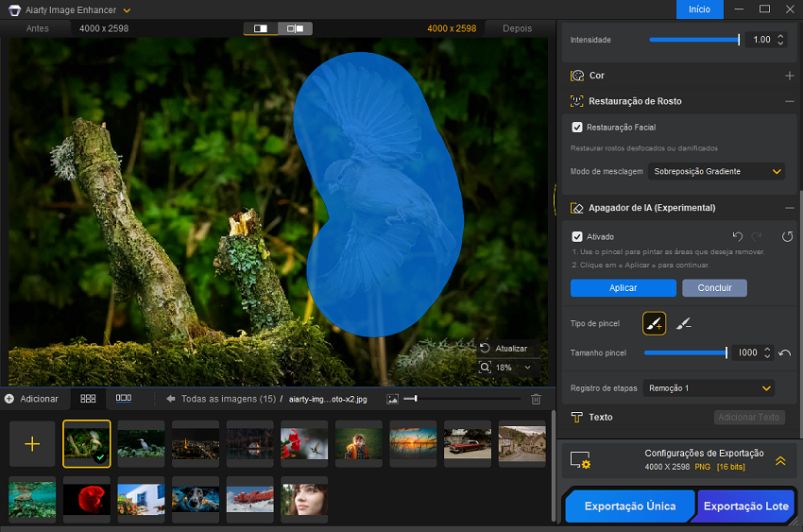
Task: Collapse the Restauração de Rosto section
Action: click(789, 101)
